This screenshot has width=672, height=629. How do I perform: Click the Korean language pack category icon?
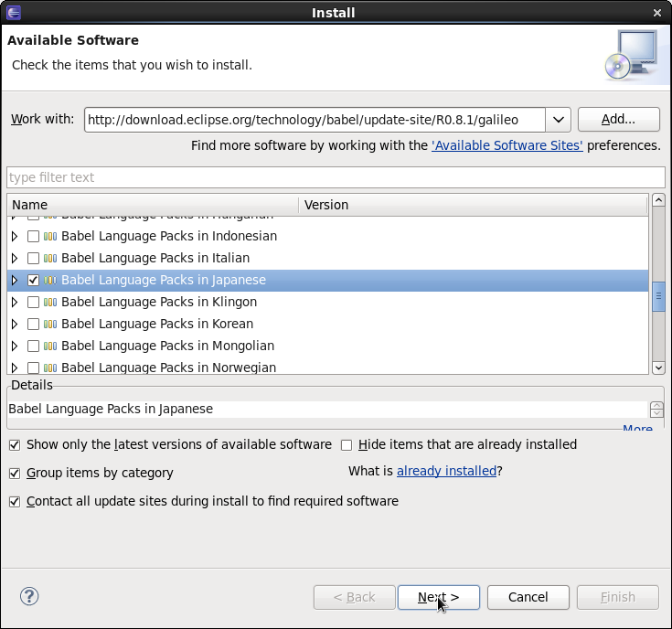point(50,324)
